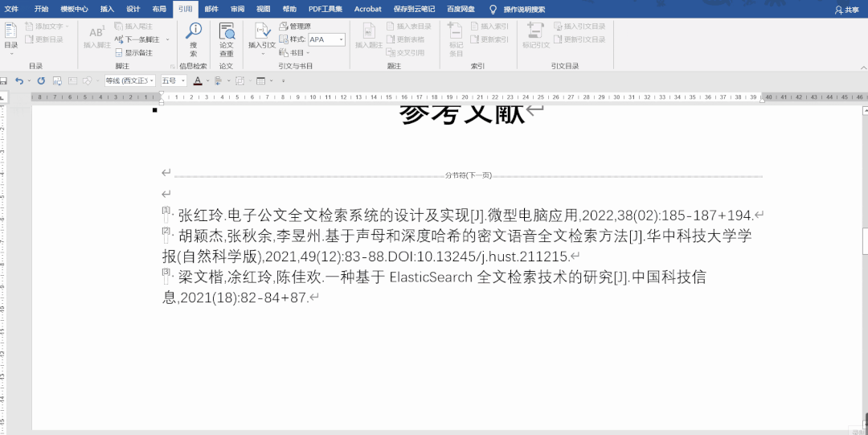Click the 共享 share button
This screenshot has width=868, height=435.
(847, 10)
